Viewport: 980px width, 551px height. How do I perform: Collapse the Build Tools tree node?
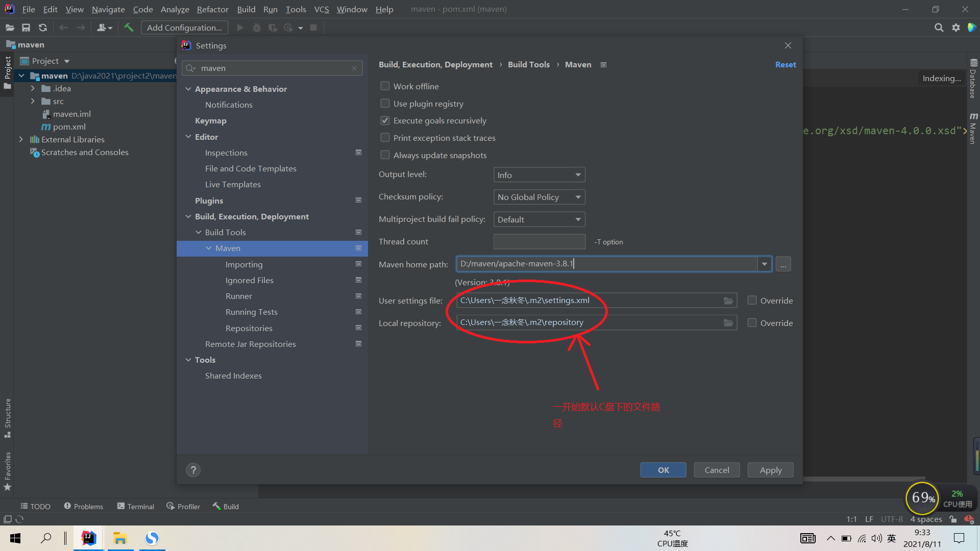(199, 232)
